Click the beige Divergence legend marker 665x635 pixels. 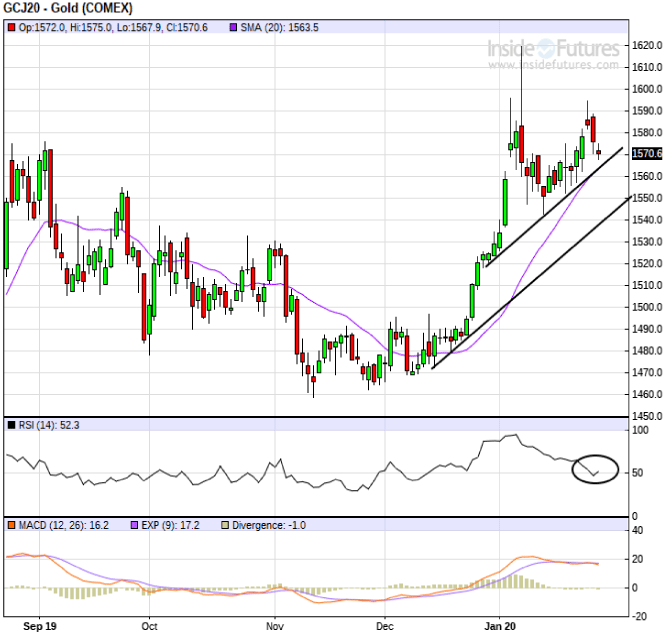[x=225, y=524]
